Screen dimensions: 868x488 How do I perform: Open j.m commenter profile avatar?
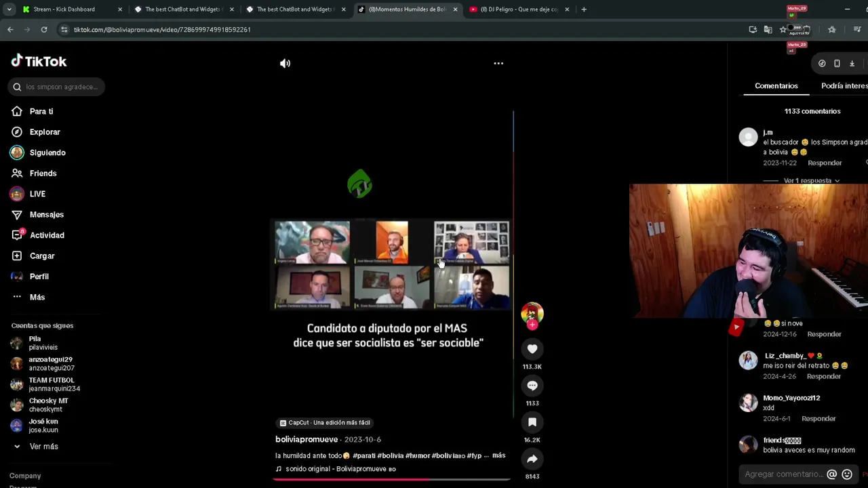(748, 138)
